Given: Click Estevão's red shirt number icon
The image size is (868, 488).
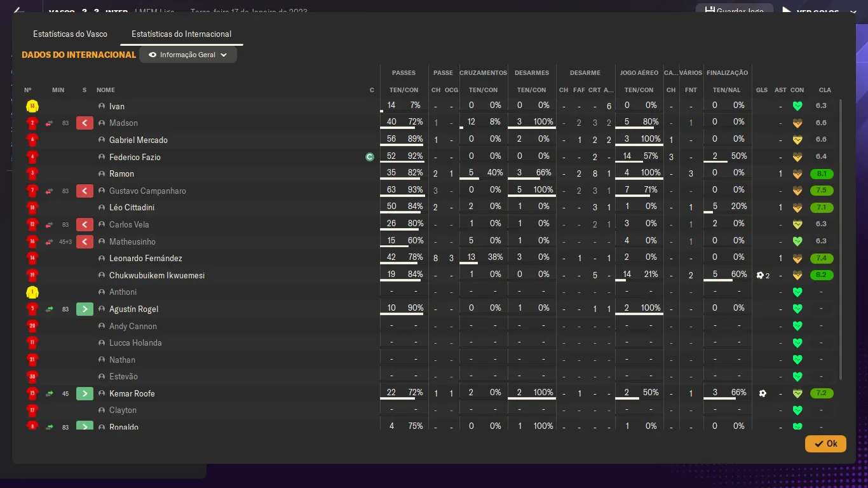Looking at the screenshot, I should pos(32,377).
